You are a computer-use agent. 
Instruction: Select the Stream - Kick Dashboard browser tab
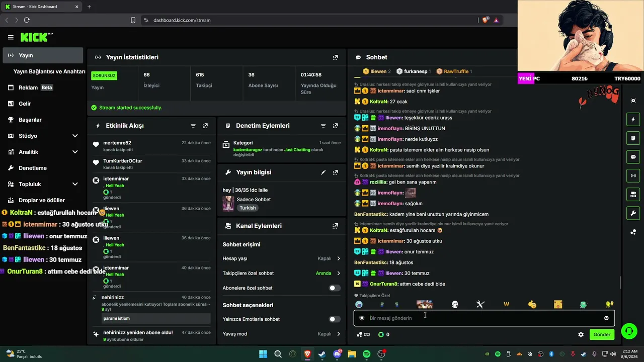coord(41,7)
